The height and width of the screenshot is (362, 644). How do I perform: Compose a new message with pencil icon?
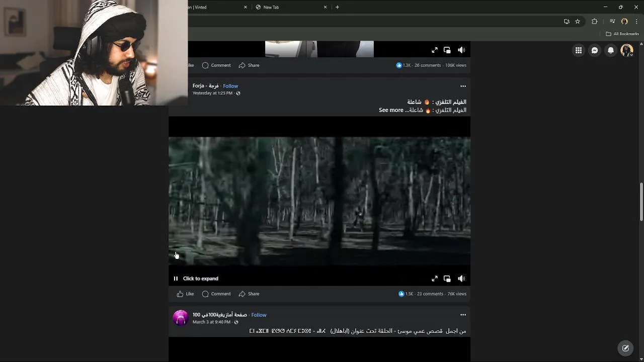pyautogui.click(x=625, y=348)
